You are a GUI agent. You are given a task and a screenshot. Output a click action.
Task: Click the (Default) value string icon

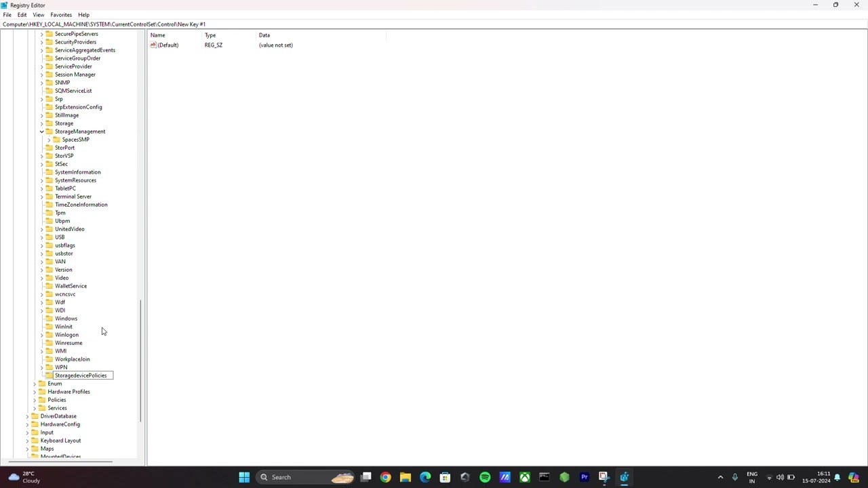click(x=153, y=45)
